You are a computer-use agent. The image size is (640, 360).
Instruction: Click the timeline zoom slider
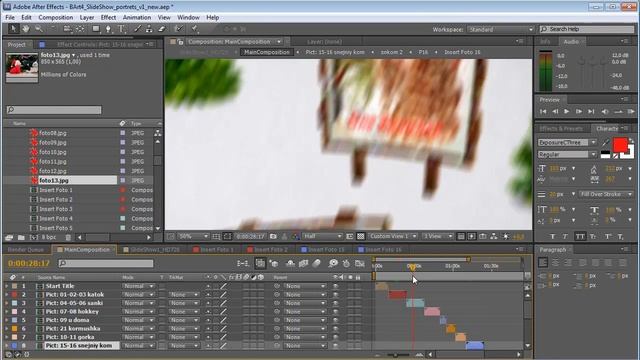(x=396, y=355)
